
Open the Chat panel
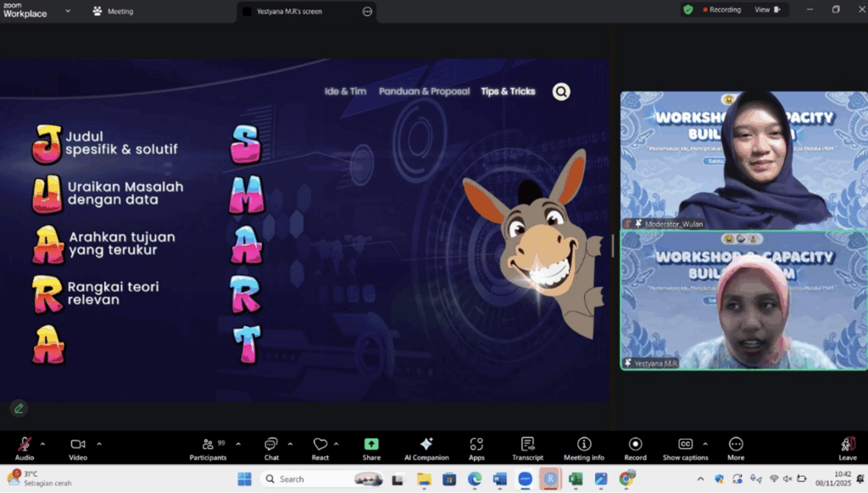coord(270,448)
